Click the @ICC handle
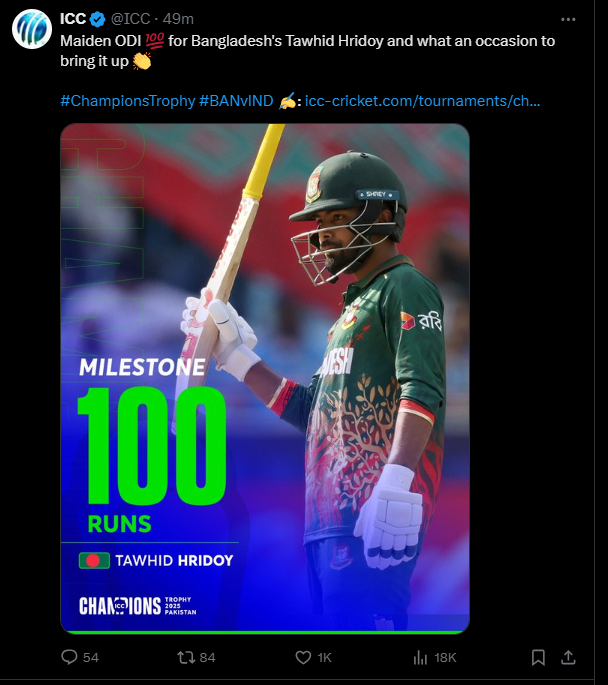Viewport: 608px width, 685px height. [130, 19]
